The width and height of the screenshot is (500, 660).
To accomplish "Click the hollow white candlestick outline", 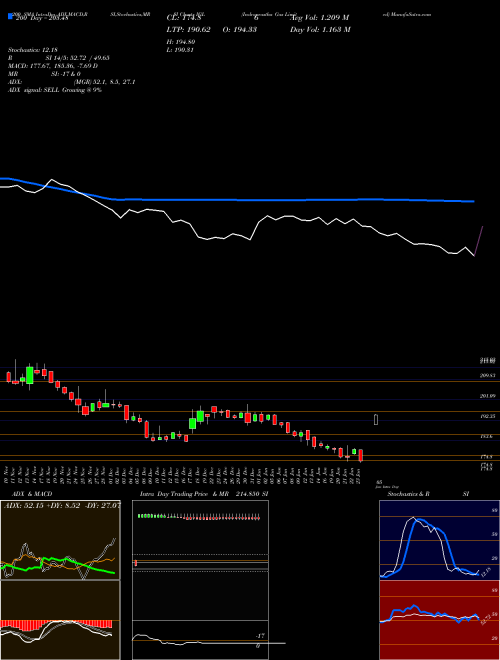I will tap(376, 419).
